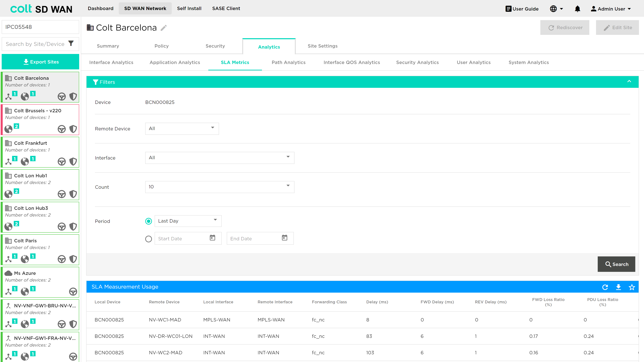
Task: Go to the Dashboard menu
Action: coord(100,9)
